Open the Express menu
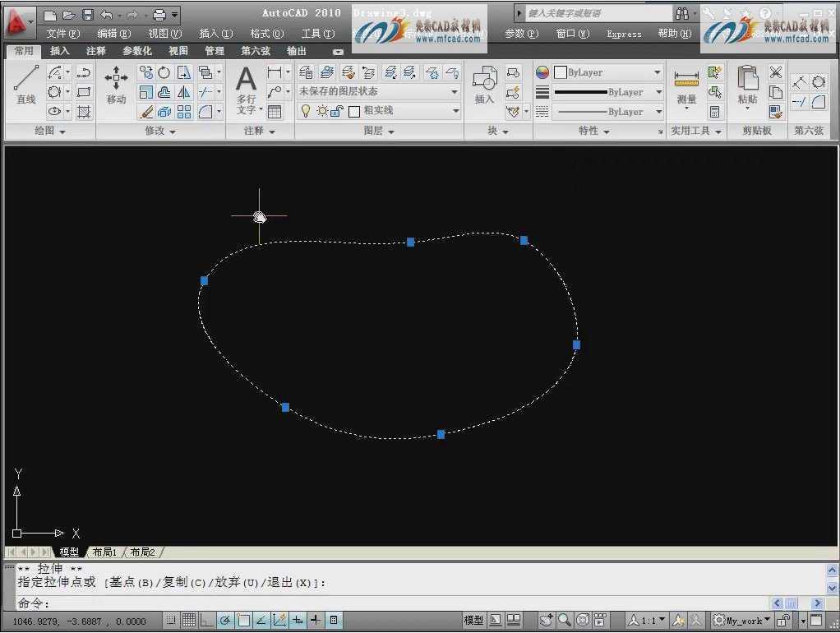Image resolution: width=840 pixels, height=633 pixels. (624, 34)
